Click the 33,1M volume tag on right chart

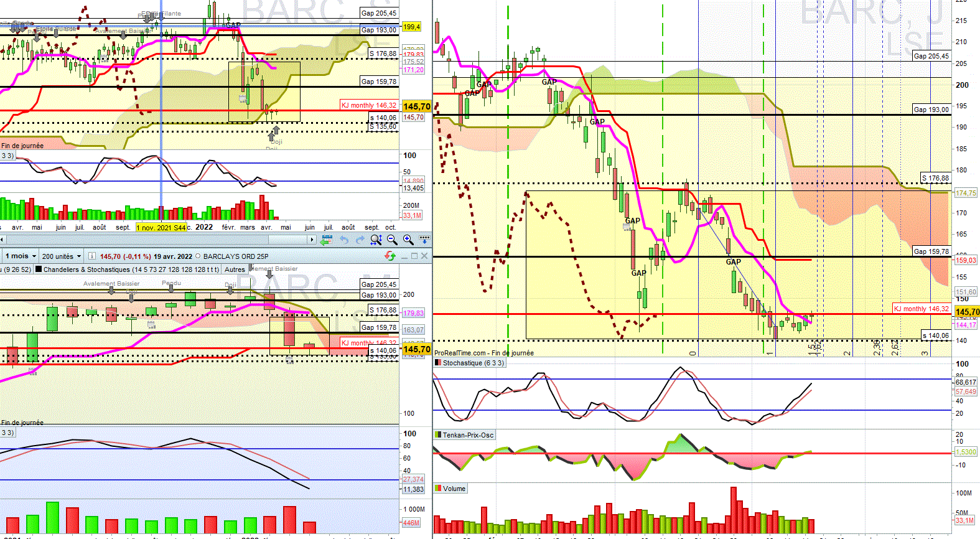click(964, 520)
